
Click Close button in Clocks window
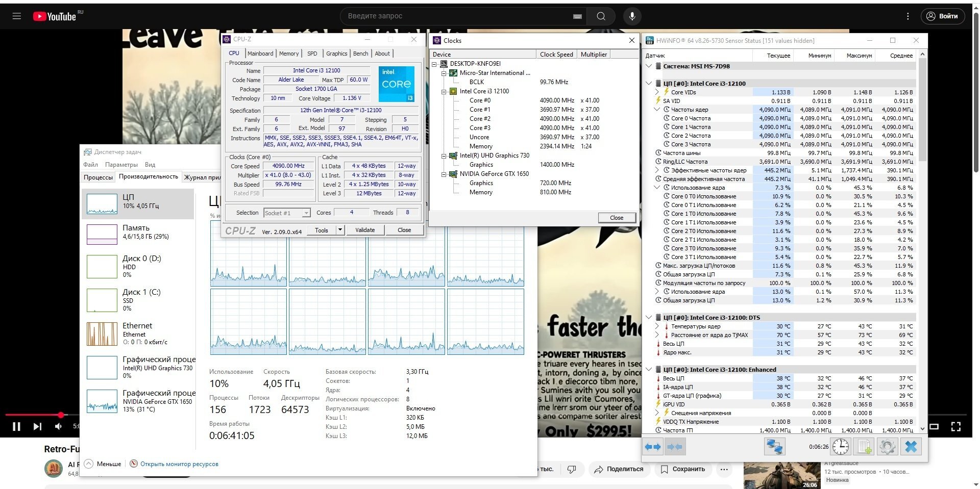(x=617, y=218)
